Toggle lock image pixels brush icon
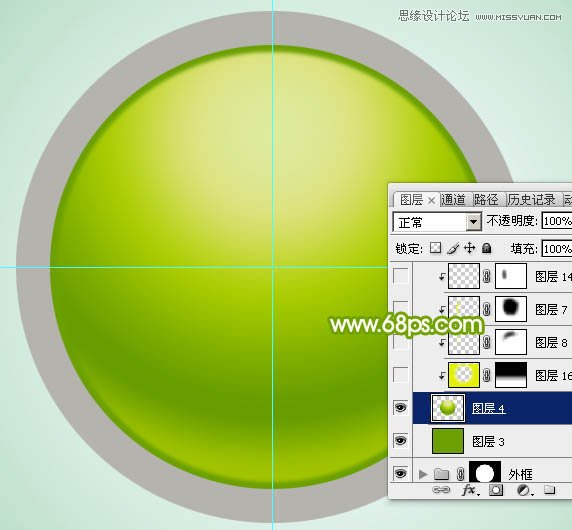 (453, 248)
